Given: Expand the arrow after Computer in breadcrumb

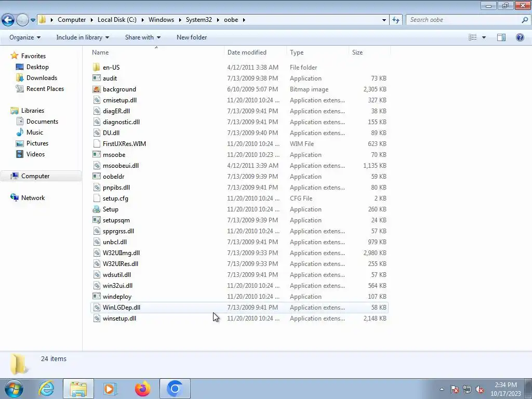Looking at the screenshot, I should tap(91, 20).
